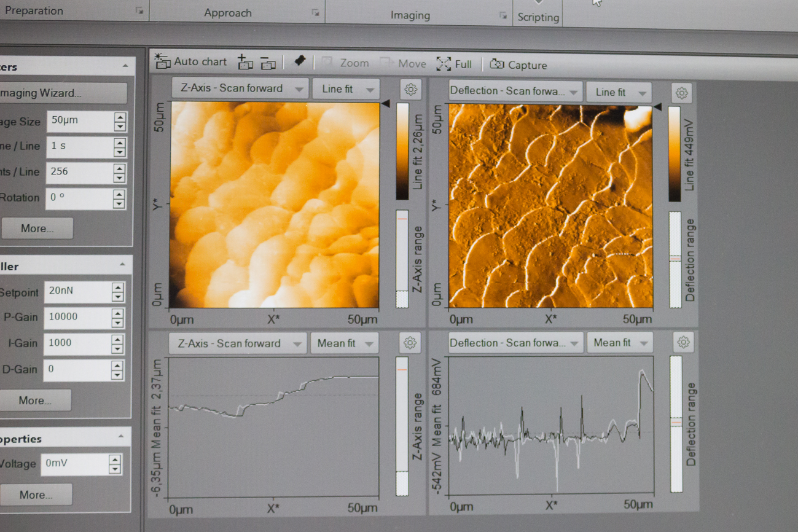
Task: Click the More button below Rotation
Action: click(x=37, y=229)
